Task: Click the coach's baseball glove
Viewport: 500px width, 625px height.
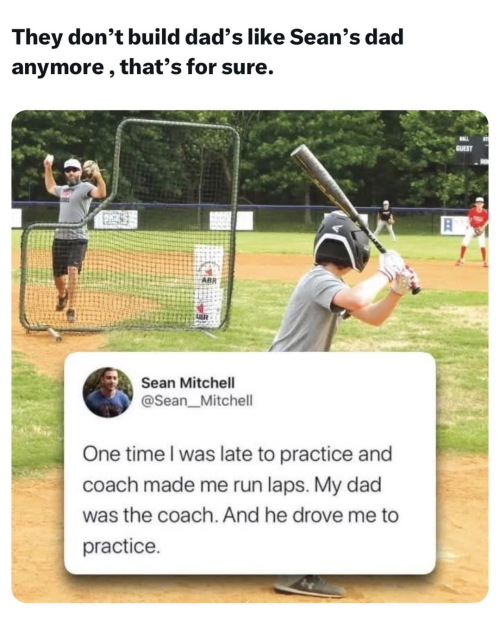Action: pyautogui.click(x=91, y=169)
